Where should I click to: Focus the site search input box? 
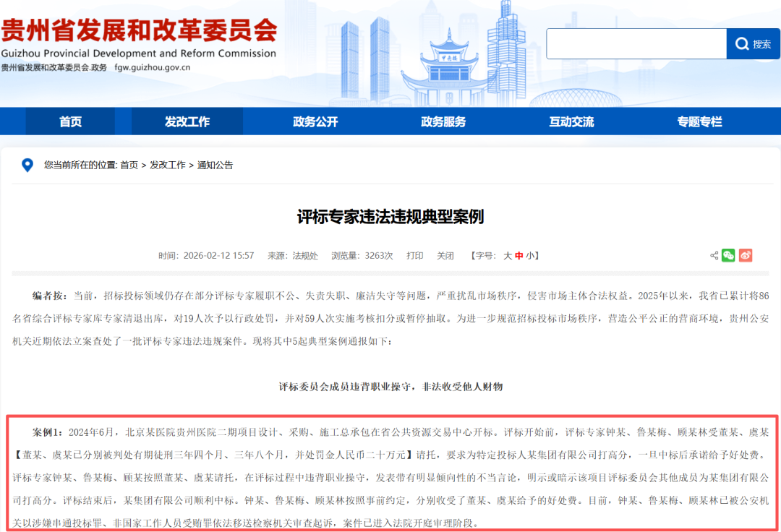[x=636, y=44]
